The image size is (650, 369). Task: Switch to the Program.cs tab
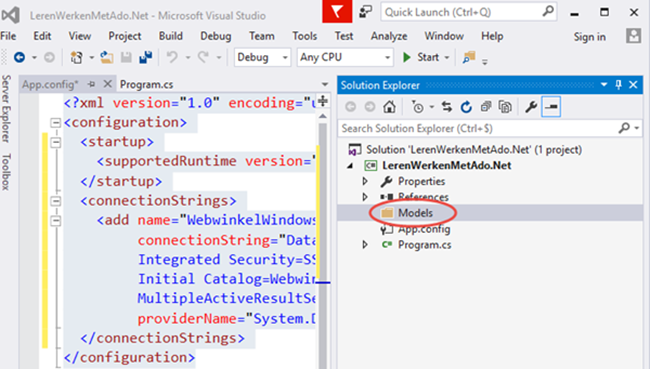pos(146,85)
